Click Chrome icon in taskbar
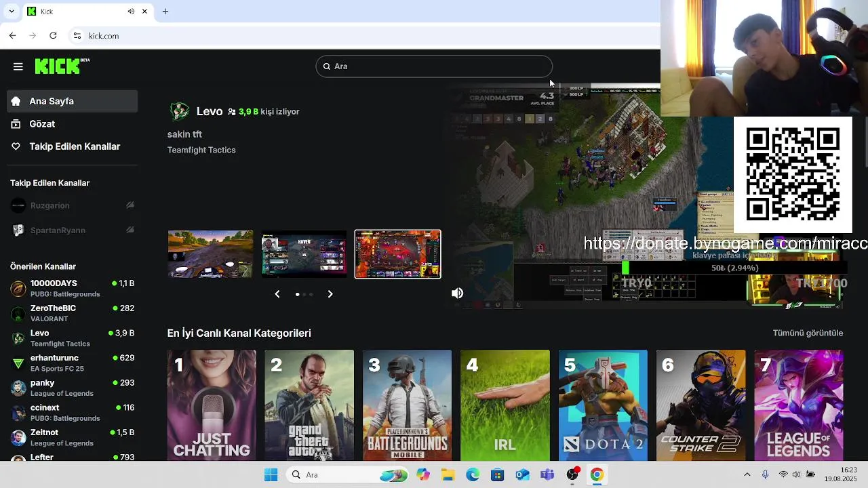Image resolution: width=868 pixels, height=488 pixels. tap(597, 474)
